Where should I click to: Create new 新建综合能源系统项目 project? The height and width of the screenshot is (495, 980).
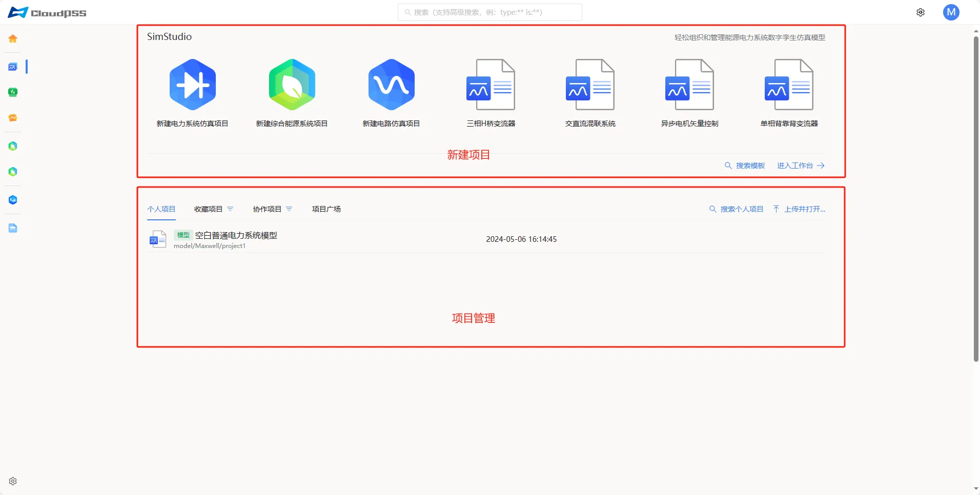click(292, 85)
